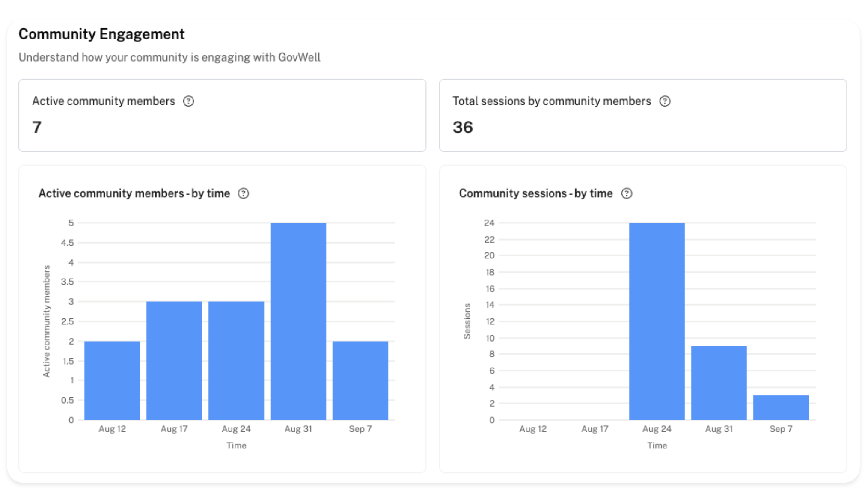Click the Community sessions - by time title
Image resolution: width=868 pixels, height=493 pixels.
tap(535, 193)
